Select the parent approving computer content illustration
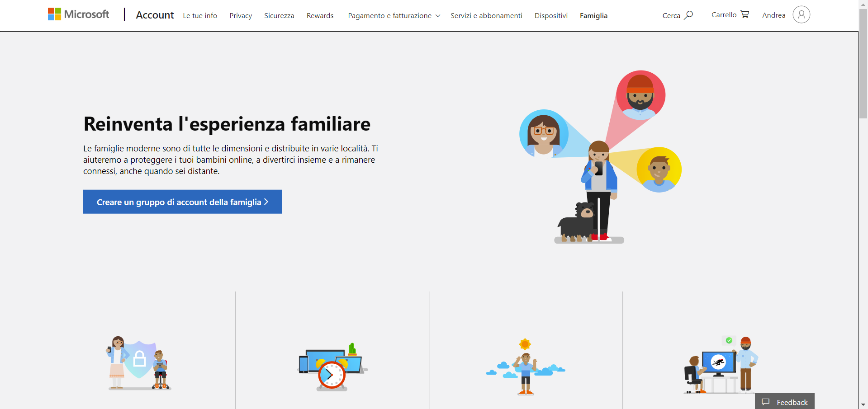The image size is (868, 409). tap(721, 365)
